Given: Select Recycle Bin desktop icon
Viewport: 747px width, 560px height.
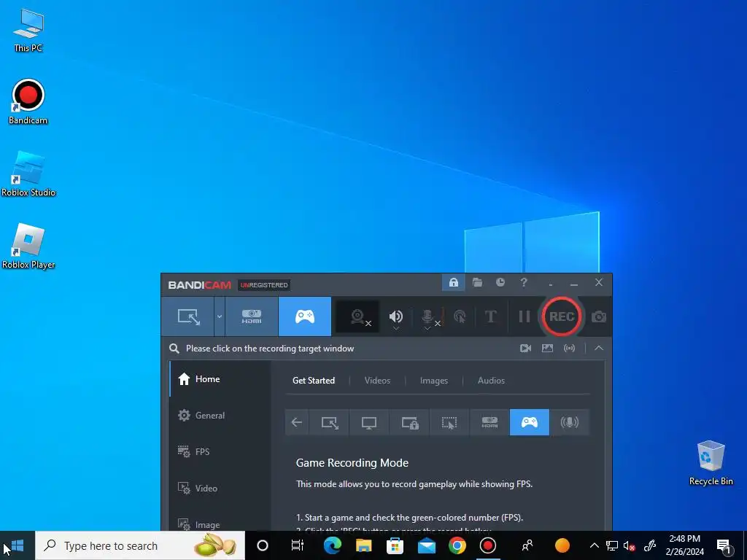Looking at the screenshot, I should tap(711, 463).
